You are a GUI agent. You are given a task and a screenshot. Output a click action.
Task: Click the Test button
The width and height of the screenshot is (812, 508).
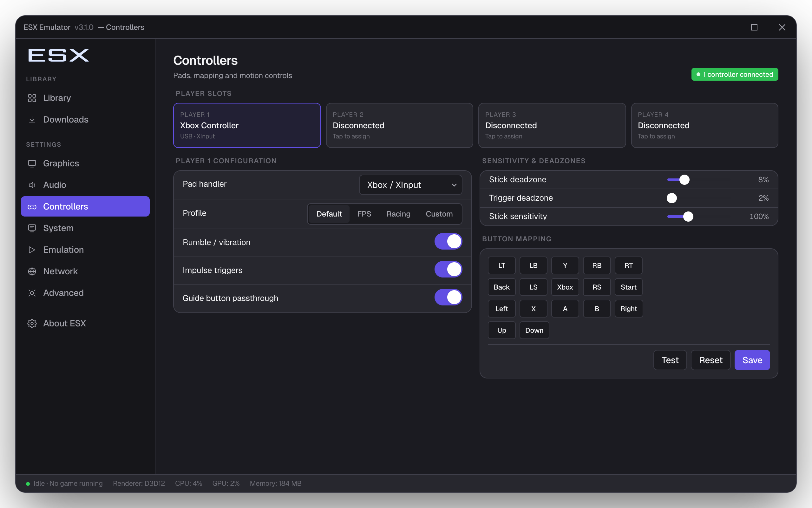[x=670, y=360]
